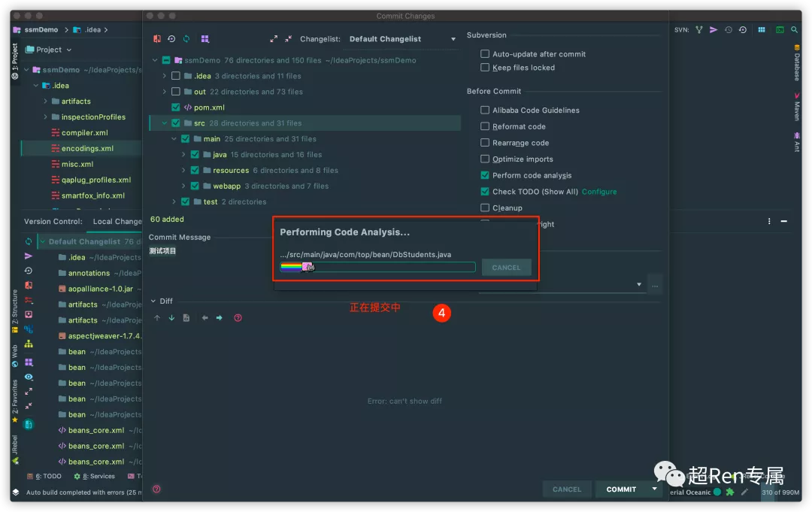Open the 6: TODO tool window tab
Image resolution: width=812 pixels, height=512 pixels.
click(44, 476)
